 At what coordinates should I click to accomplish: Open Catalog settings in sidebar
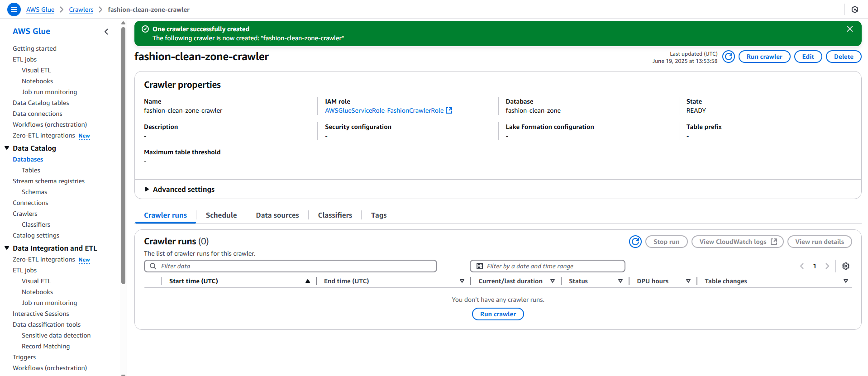coord(36,235)
